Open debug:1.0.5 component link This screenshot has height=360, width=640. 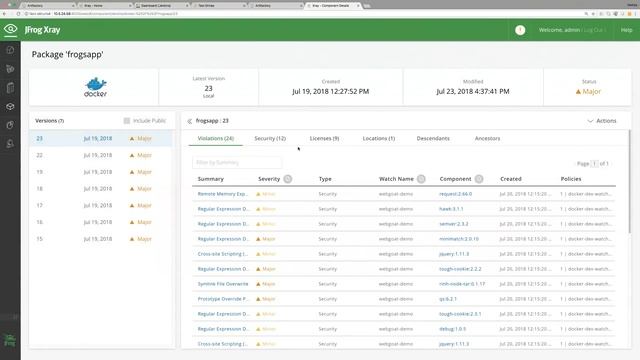[452, 329]
